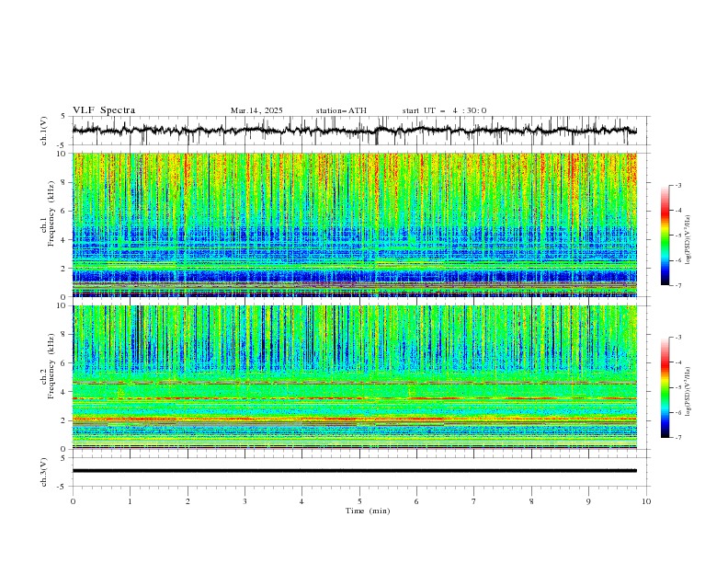The width and height of the screenshot is (728, 563).
Task: Click the "Time (min)" axis title
Action: (x=368, y=511)
